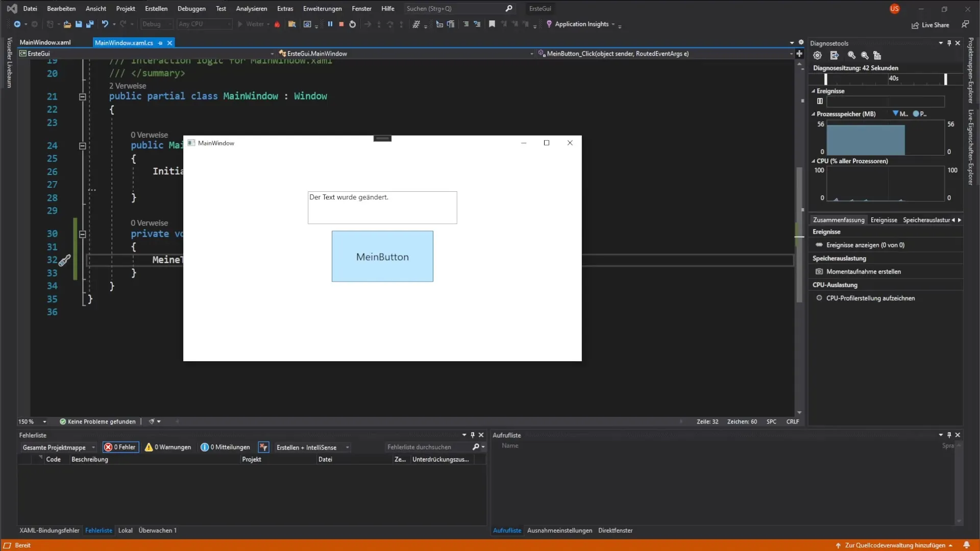Open the ErsteGui.MainWindow type dropdown
The image size is (980, 551).
(x=531, y=54)
